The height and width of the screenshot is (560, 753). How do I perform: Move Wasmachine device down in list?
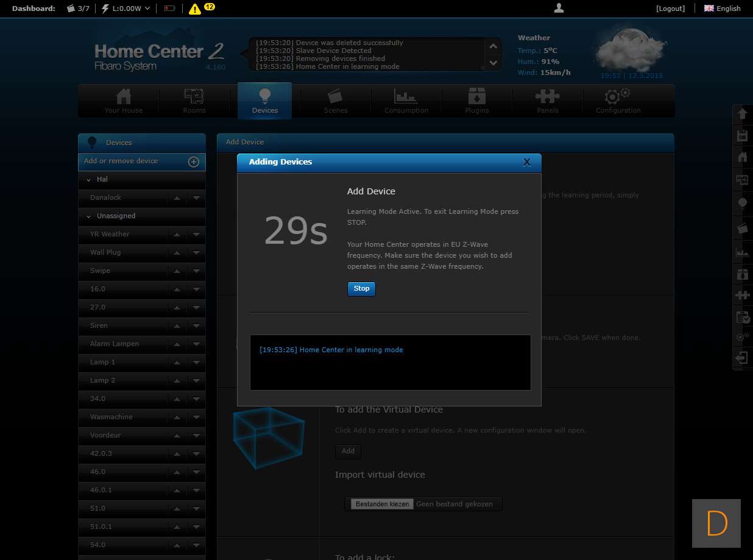click(x=196, y=417)
